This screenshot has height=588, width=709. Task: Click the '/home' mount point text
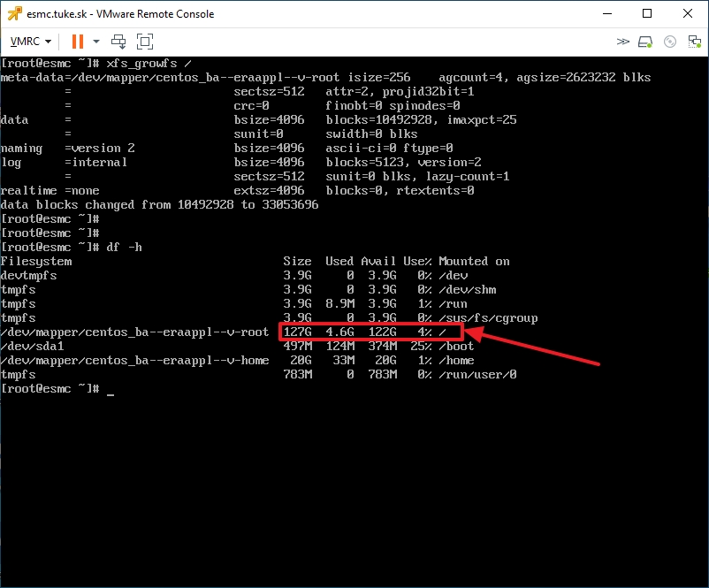[456, 361]
